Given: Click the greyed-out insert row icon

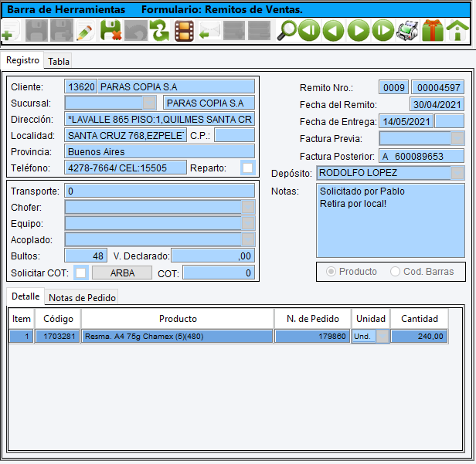Looking at the screenshot, I should (234, 31).
